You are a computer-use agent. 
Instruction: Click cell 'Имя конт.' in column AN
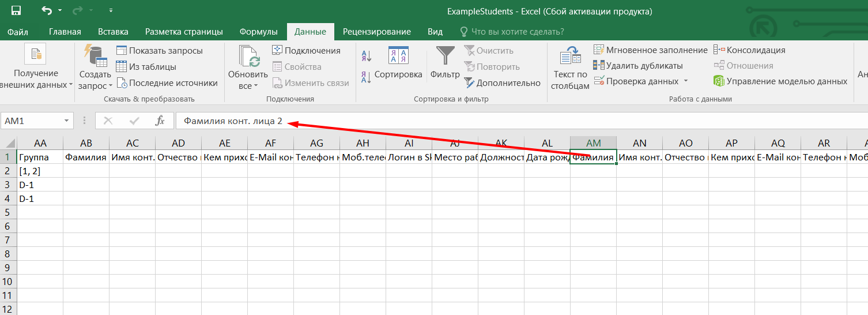pyautogui.click(x=639, y=157)
